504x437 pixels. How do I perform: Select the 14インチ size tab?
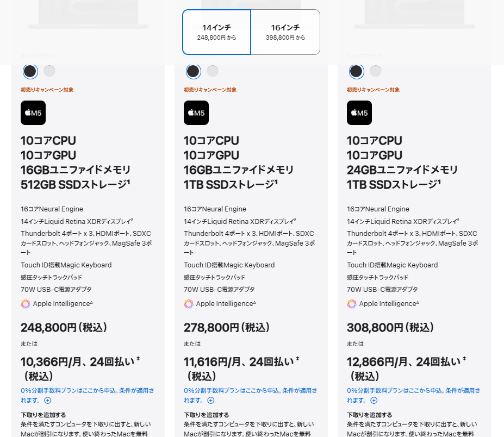pos(216,32)
